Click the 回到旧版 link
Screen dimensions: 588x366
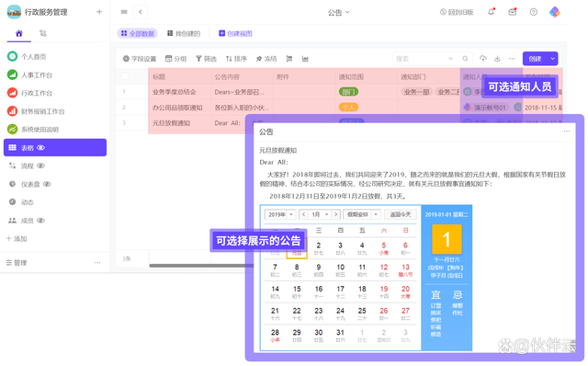pyautogui.click(x=457, y=12)
